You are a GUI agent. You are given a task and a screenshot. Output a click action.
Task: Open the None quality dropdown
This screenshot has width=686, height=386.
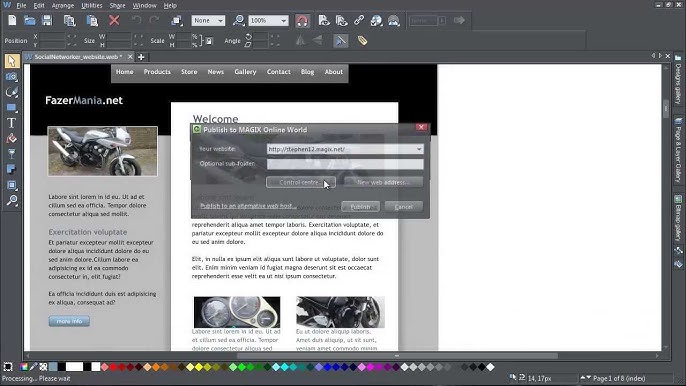tap(208, 20)
